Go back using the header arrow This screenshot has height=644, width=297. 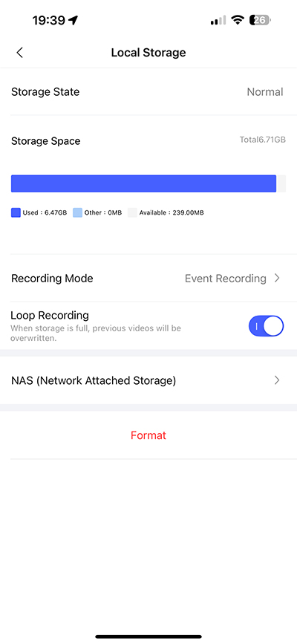(19, 53)
